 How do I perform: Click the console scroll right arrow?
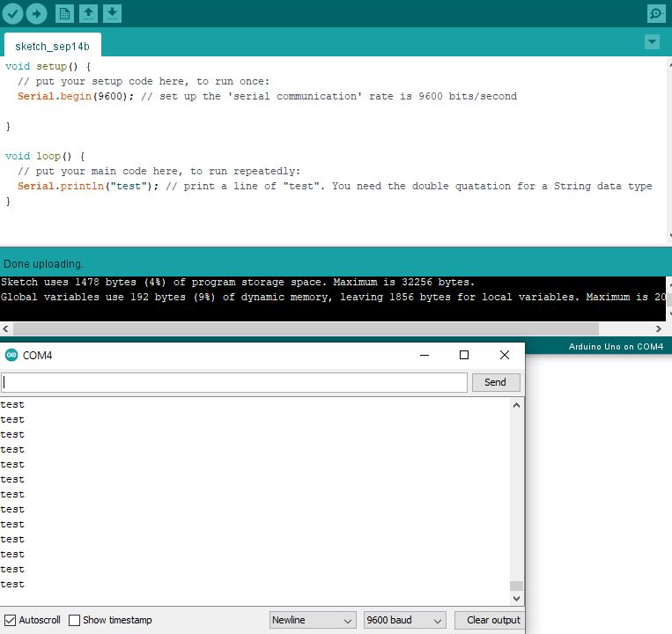pos(658,329)
